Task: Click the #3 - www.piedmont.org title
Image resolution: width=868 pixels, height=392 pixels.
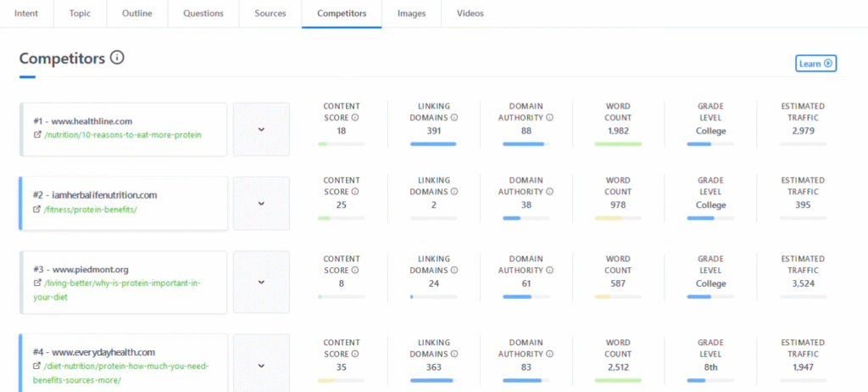Action: (x=81, y=270)
